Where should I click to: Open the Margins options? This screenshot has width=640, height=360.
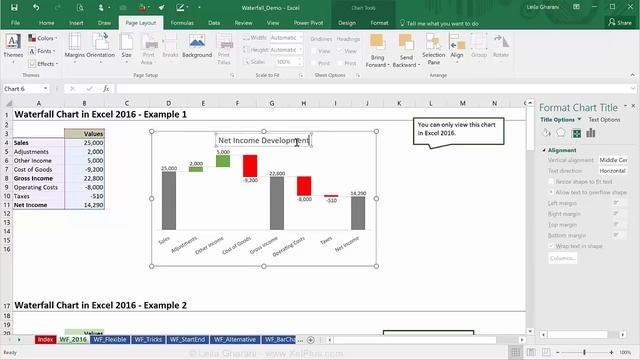(75, 48)
